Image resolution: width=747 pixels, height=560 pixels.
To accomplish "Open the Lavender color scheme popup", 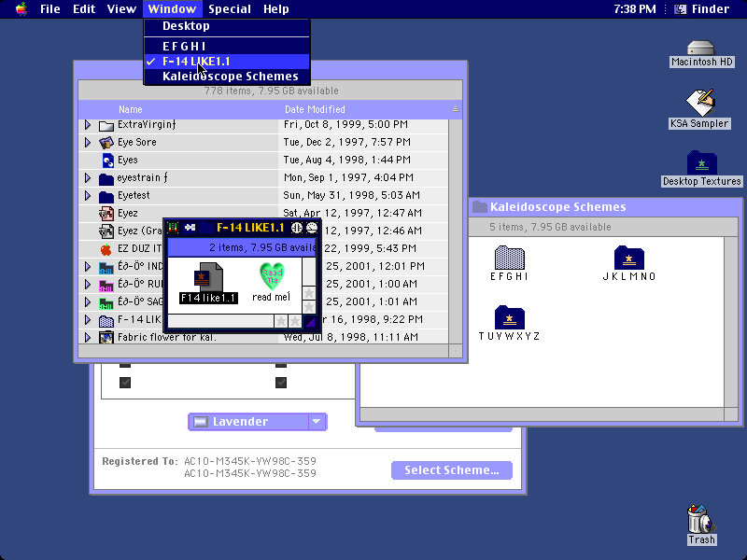I will 258,422.
